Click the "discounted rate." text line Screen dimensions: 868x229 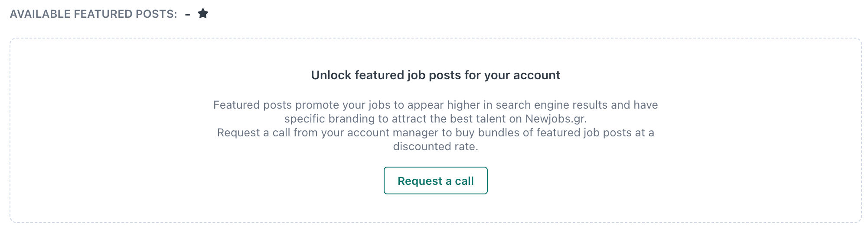coord(435,147)
